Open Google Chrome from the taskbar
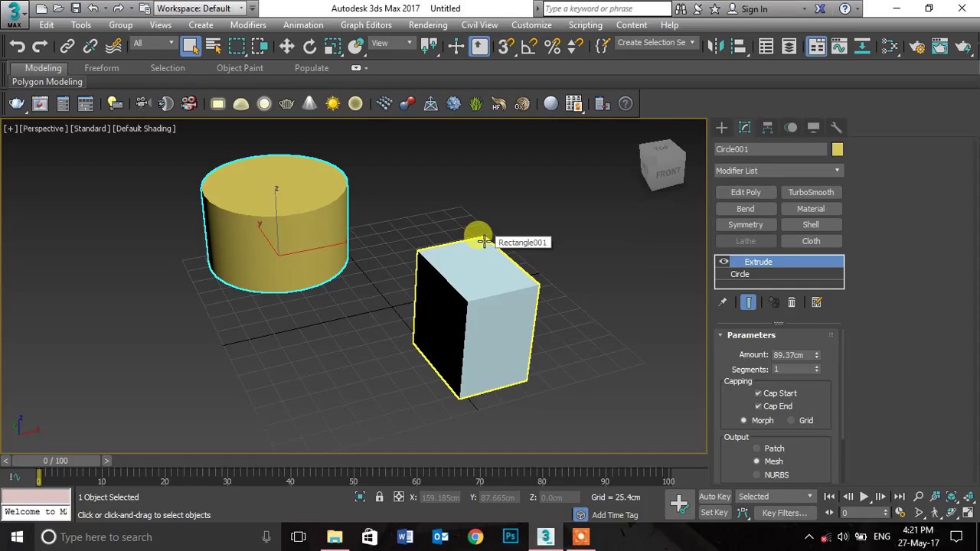The image size is (980, 551). pos(475,536)
